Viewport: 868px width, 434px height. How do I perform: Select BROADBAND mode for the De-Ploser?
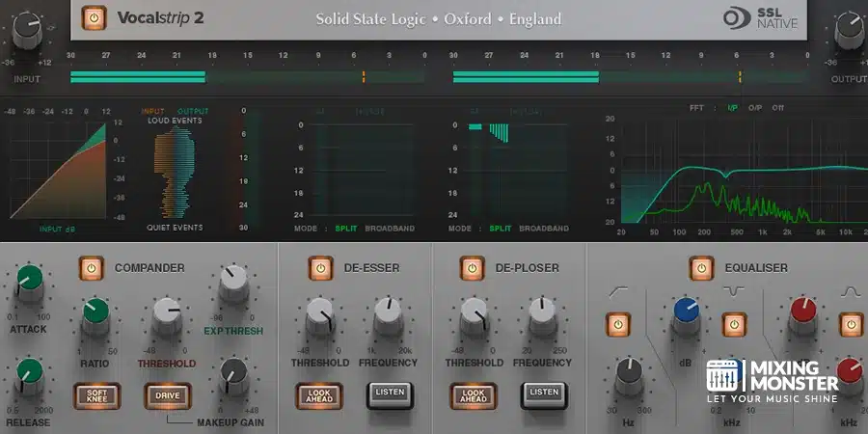(x=544, y=228)
